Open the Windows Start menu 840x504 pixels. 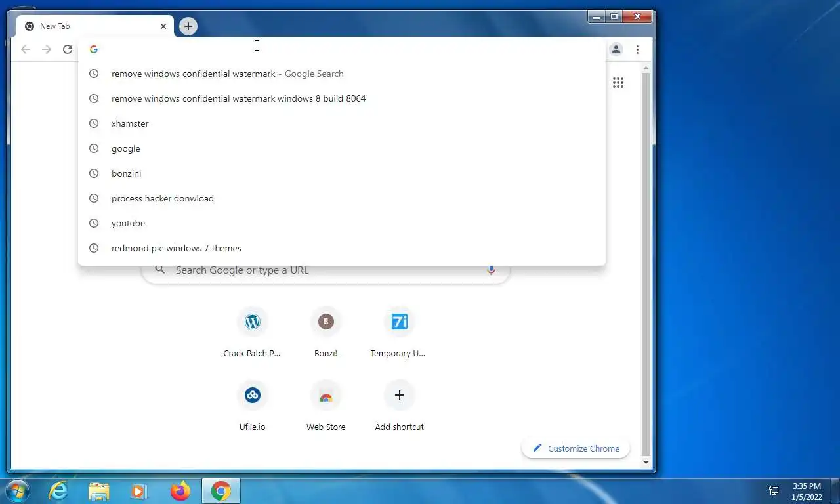coord(17,491)
